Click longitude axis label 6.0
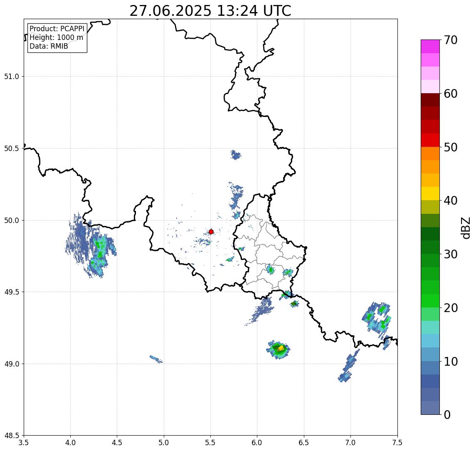This screenshot has width=476, height=451. 257,443
